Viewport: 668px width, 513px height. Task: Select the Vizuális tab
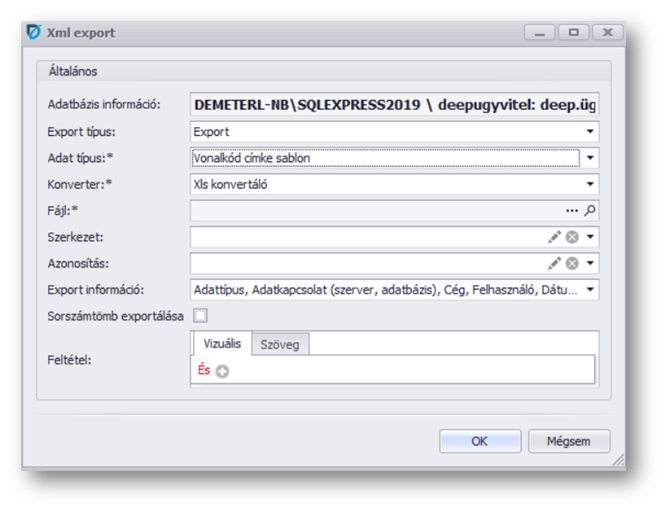(x=222, y=344)
